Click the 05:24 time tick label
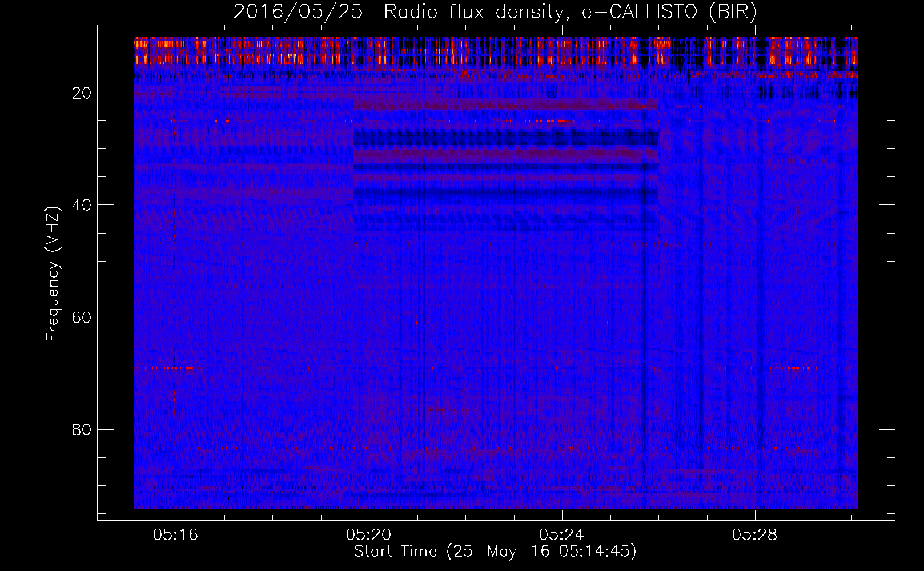This screenshot has width=924, height=571. (562, 534)
